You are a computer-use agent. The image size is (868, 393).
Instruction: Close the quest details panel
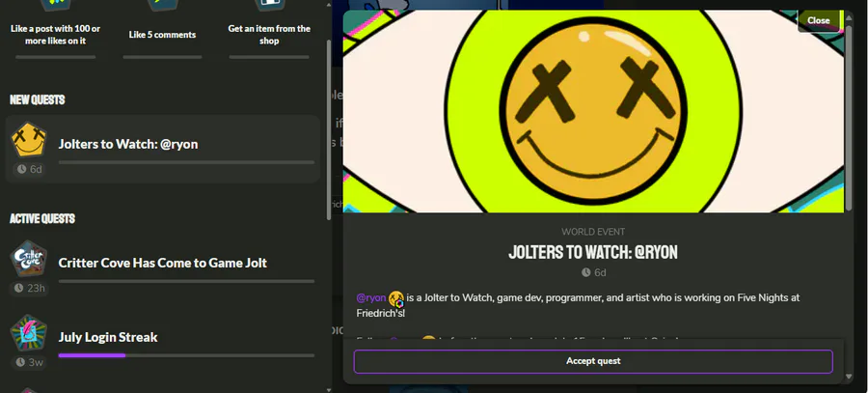(818, 20)
